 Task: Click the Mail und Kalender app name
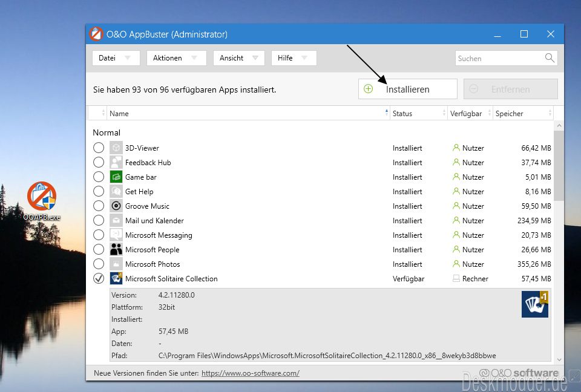click(154, 220)
